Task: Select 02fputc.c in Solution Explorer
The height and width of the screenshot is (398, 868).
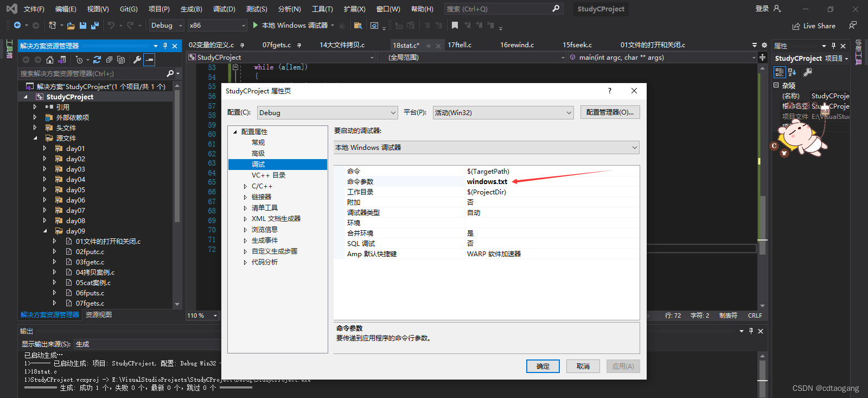Action: [x=90, y=252]
